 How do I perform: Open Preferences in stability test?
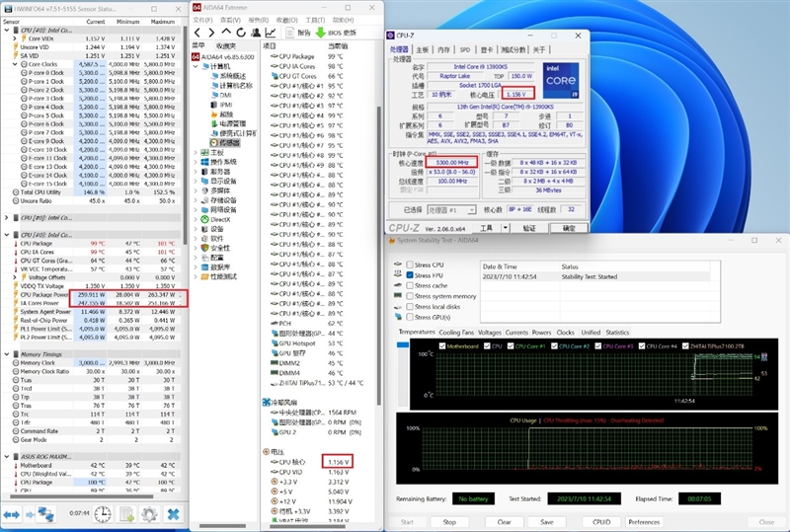point(644,522)
